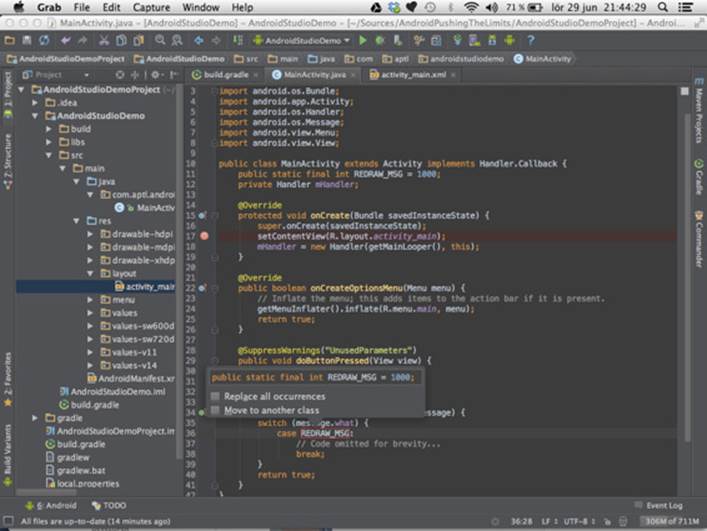
Task: Click the Cut scissors icon
Action: click(104, 41)
